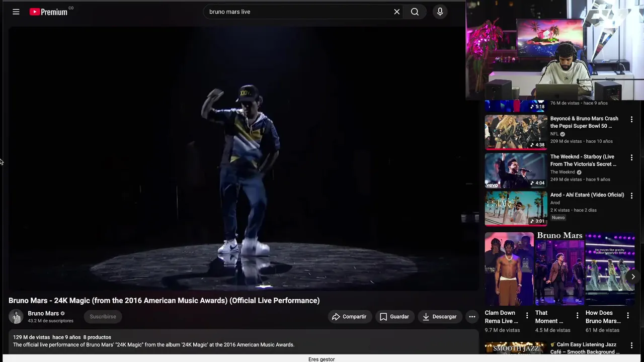Download the video with Descargar
This screenshot has width=644, height=362.
440,317
